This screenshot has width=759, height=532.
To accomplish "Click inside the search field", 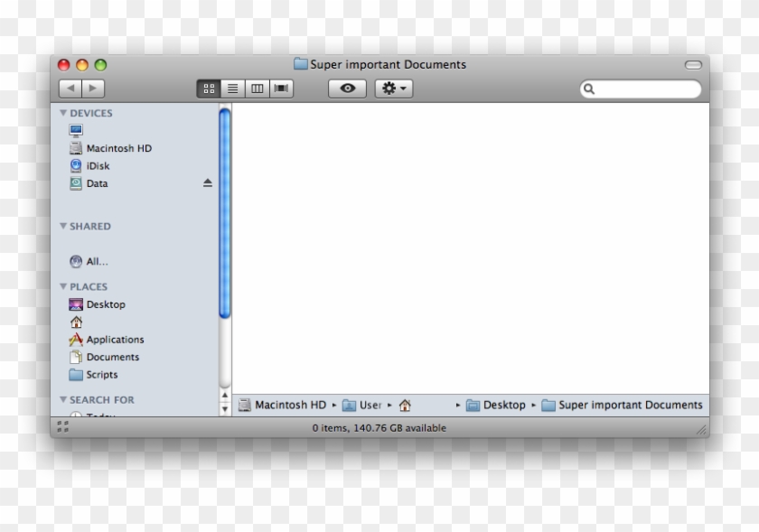I will [x=642, y=89].
